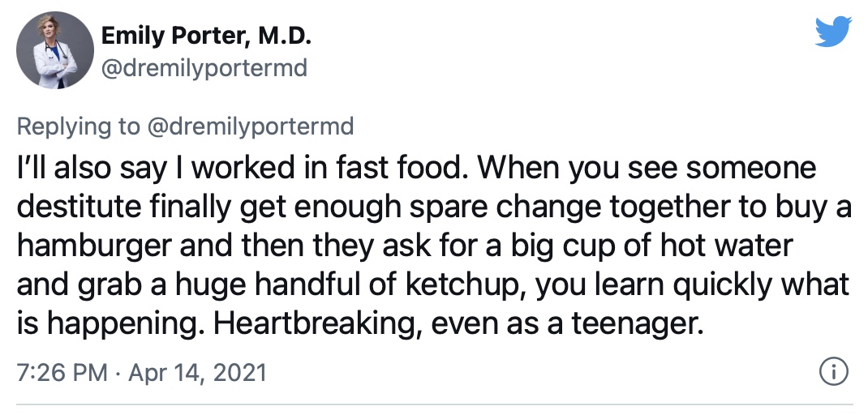The height and width of the screenshot is (415, 868).
Task: Click the word destitute in the tweet
Action: pos(79,207)
